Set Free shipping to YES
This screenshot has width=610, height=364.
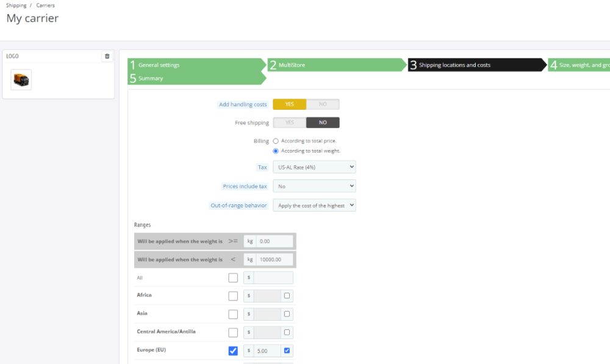click(x=290, y=123)
